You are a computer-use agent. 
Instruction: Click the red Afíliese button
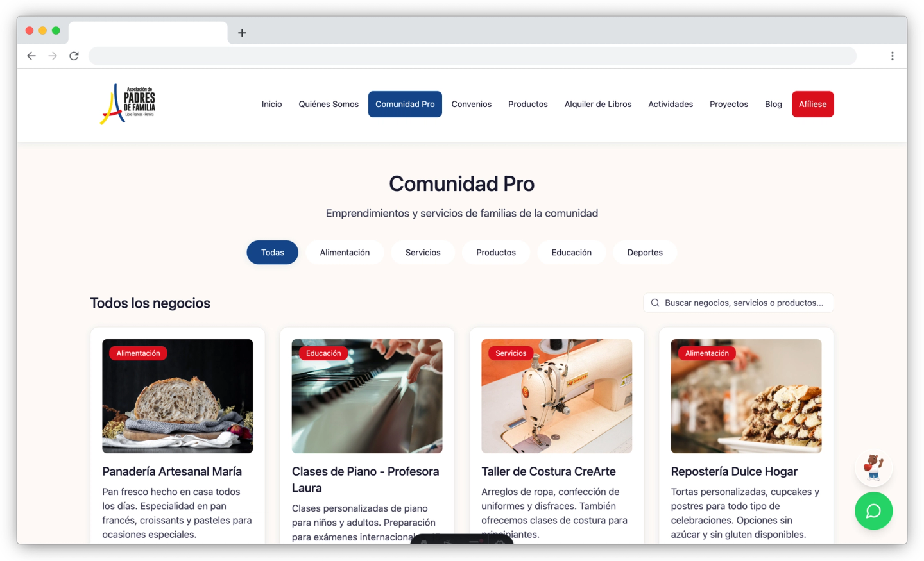[812, 104]
